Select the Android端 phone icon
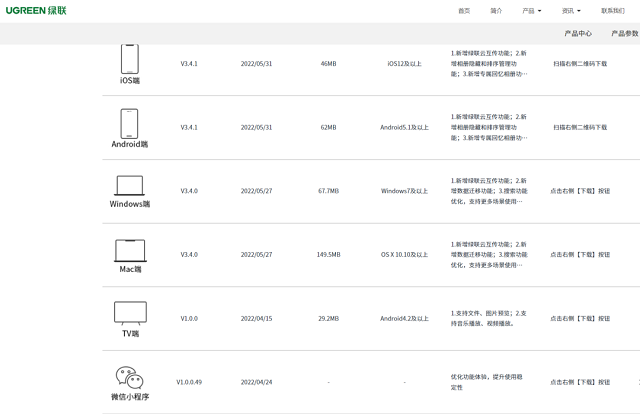This screenshot has height=414, width=640. [130, 123]
